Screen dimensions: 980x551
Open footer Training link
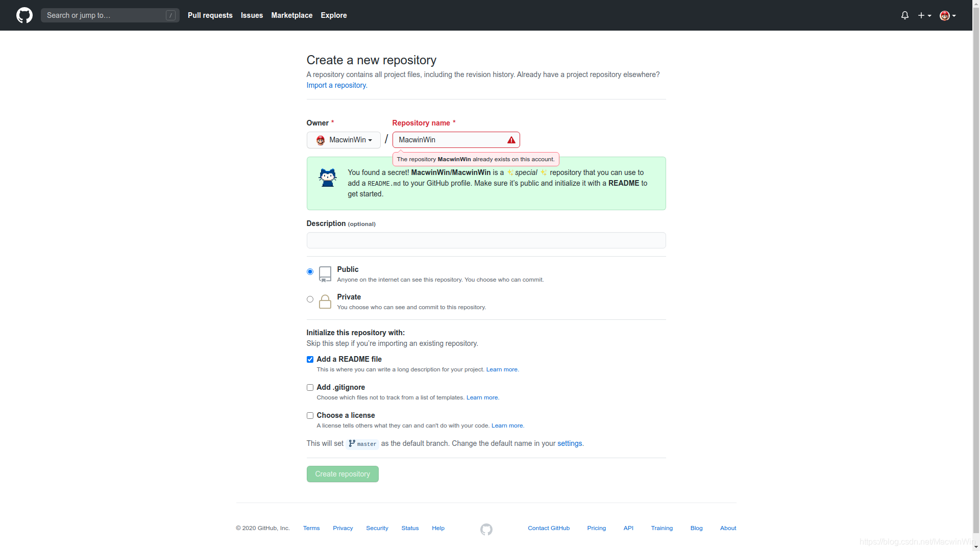click(662, 528)
